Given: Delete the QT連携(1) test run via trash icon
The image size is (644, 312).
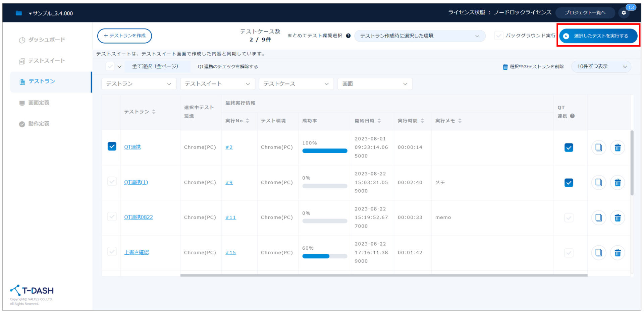Looking at the screenshot, I should point(618,183).
